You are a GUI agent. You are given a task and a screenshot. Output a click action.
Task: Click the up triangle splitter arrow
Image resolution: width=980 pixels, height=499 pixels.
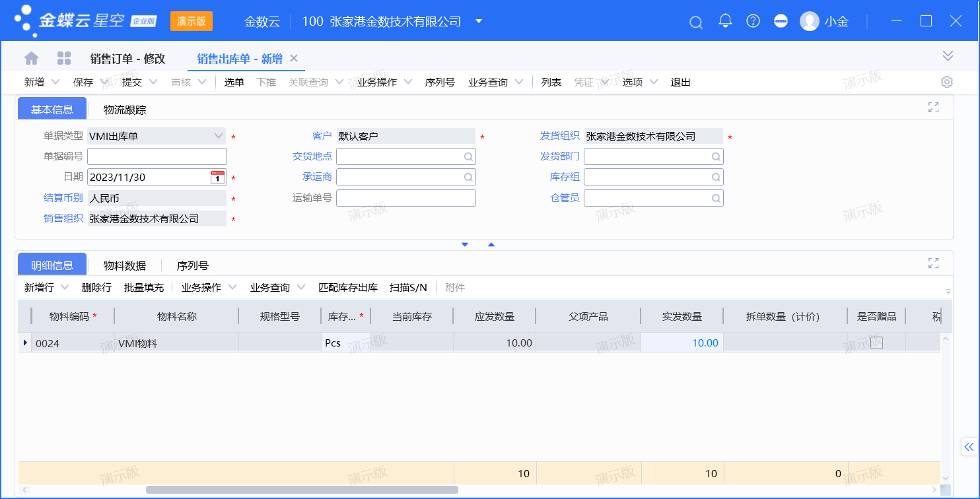[491, 244]
